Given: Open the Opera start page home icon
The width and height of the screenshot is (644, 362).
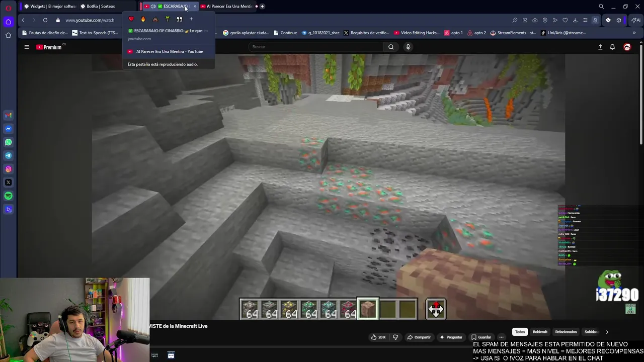Looking at the screenshot, I should tap(8, 22).
